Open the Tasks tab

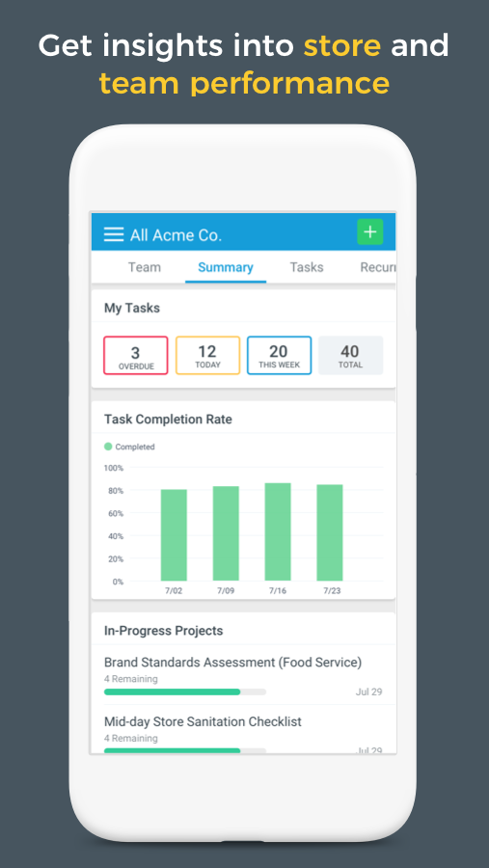pyautogui.click(x=307, y=267)
